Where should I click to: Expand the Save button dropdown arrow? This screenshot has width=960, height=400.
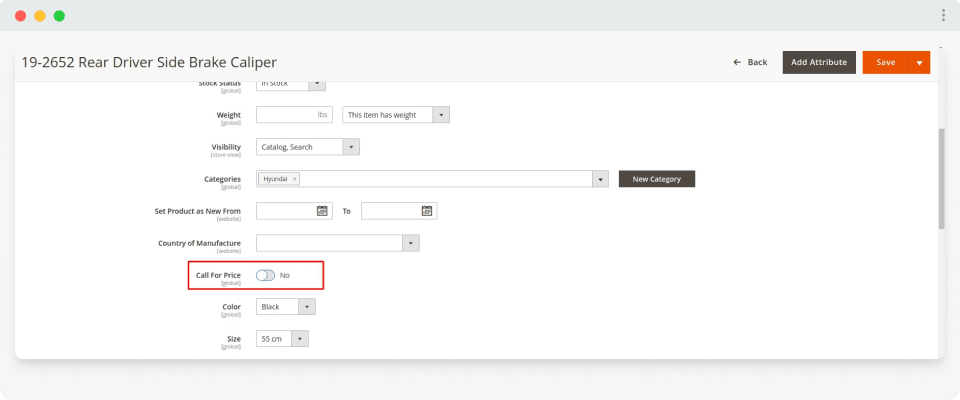919,62
